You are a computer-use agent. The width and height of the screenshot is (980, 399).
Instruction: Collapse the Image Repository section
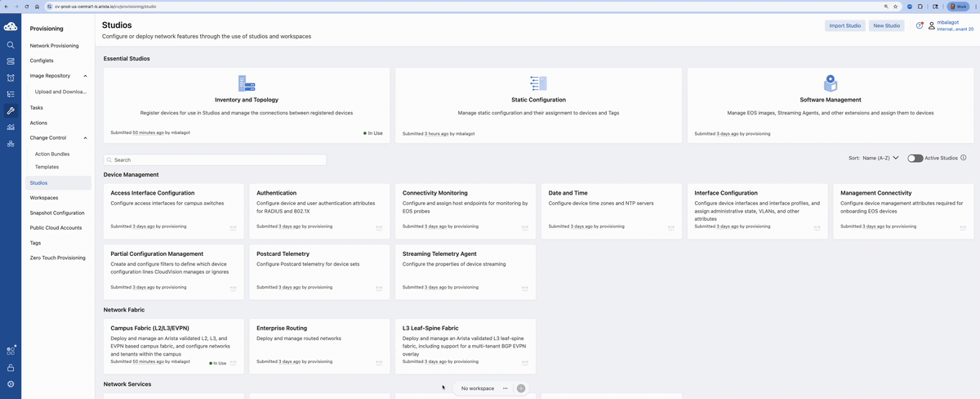85,76
